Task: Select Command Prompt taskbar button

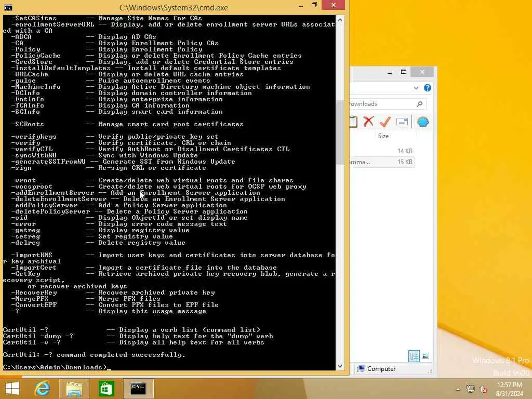Action: click(138, 389)
